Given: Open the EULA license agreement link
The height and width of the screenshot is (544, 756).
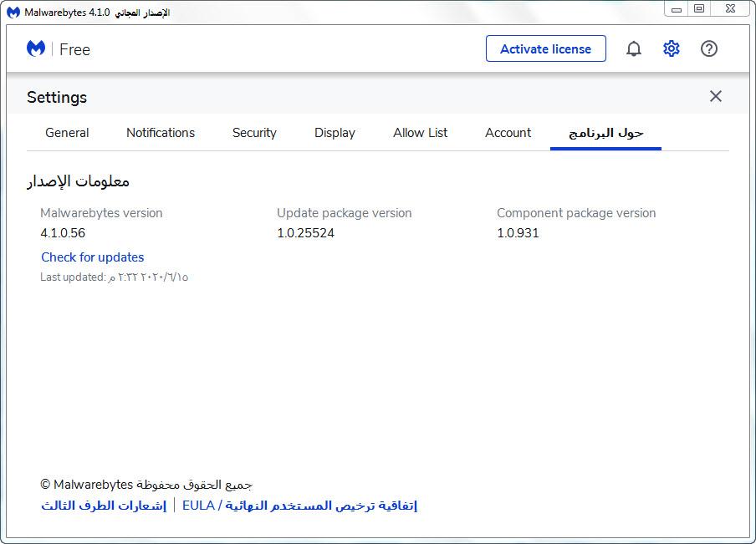Looking at the screenshot, I should (300, 506).
